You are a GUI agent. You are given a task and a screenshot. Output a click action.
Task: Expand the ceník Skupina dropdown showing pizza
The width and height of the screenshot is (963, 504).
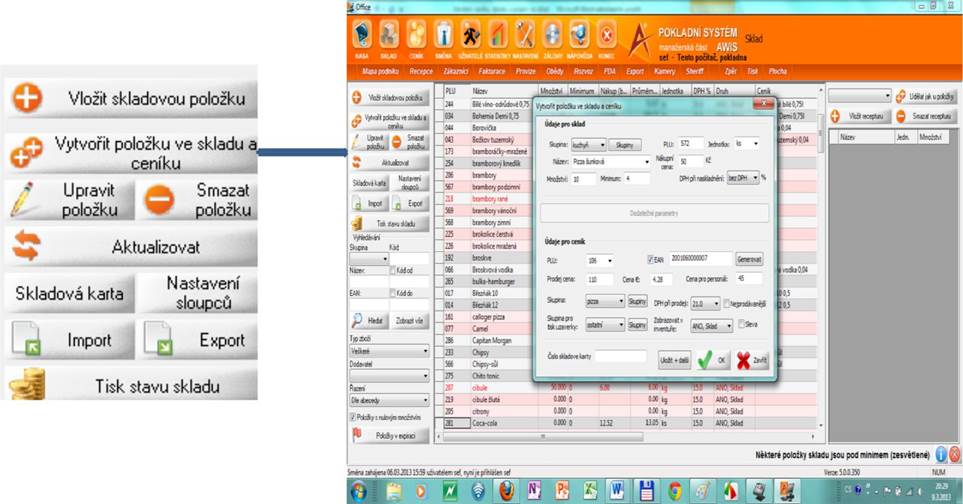622,302
